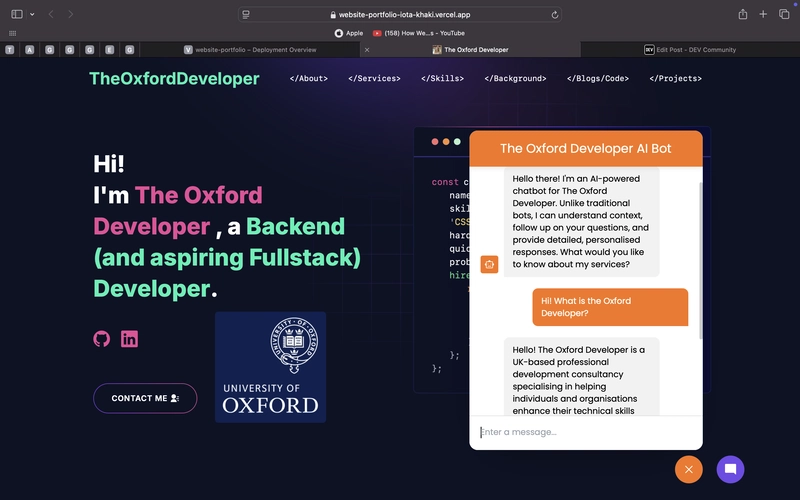Click the 'const' keyword in code window
Image resolution: width=800 pixels, height=500 pixels.
pyautogui.click(x=445, y=182)
